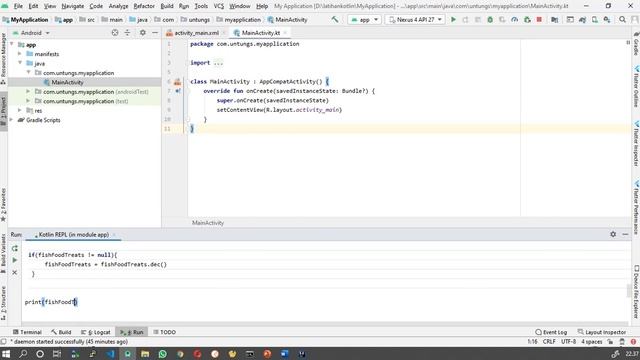Expand Gradle Scripts node
640x360 pixels.
click(11, 120)
